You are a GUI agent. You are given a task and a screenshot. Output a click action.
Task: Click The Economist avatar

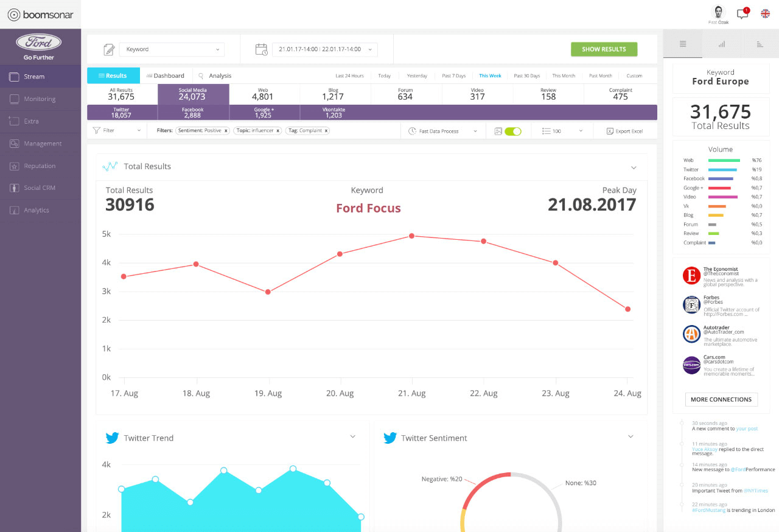(x=691, y=276)
